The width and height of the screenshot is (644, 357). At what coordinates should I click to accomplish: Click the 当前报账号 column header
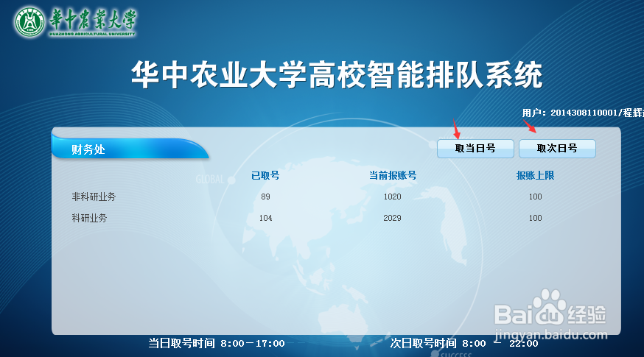click(393, 176)
